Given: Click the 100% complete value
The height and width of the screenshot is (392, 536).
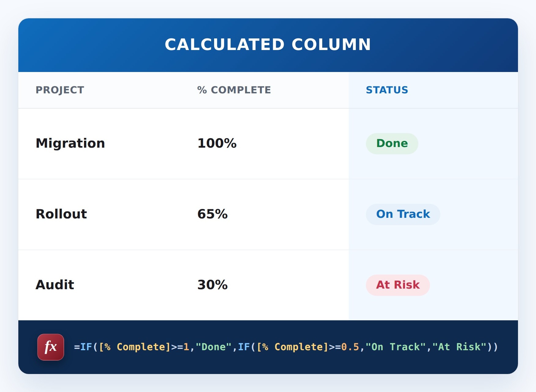Looking at the screenshot, I should (217, 143).
